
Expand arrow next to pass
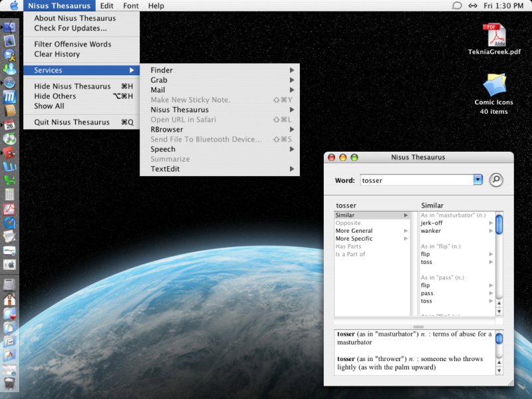[x=491, y=293]
